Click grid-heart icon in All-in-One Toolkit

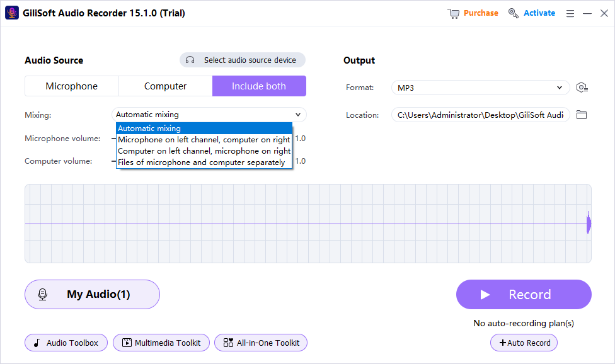pyautogui.click(x=228, y=343)
